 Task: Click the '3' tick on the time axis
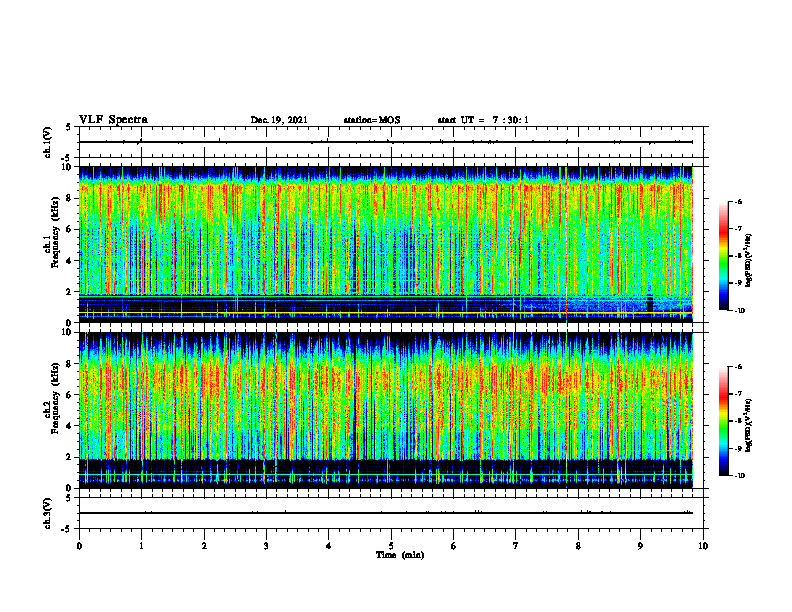point(266,546)
